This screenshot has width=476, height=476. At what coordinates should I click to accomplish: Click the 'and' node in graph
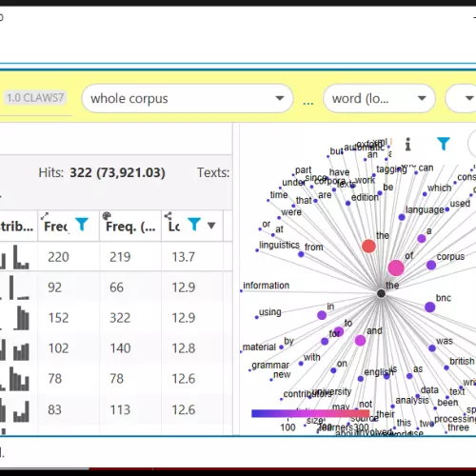click(x=360, y=341)
